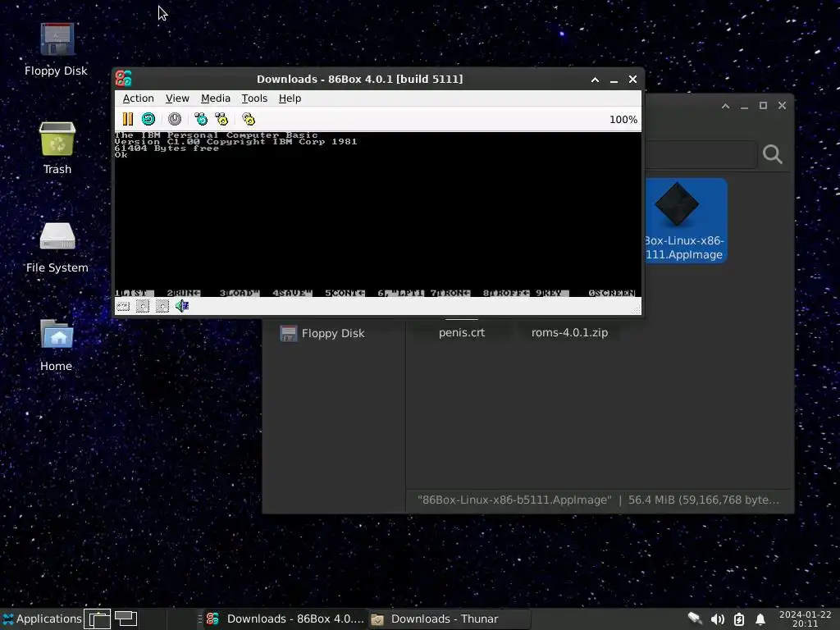
Task: Send Ctrl+Alt+Esc via toolbar icon
Action: click(221, 119)
